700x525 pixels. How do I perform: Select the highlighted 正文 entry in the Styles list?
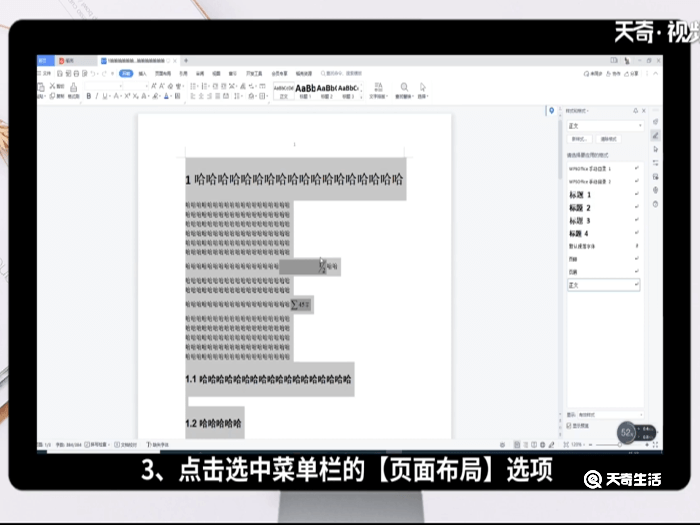point(604,285)
